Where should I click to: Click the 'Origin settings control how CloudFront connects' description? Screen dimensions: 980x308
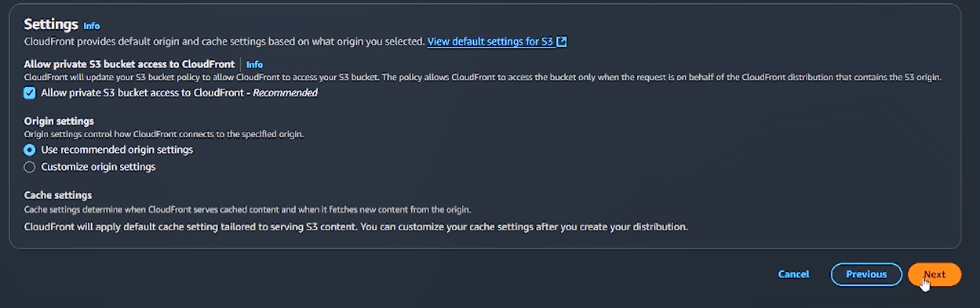[164, 134]
